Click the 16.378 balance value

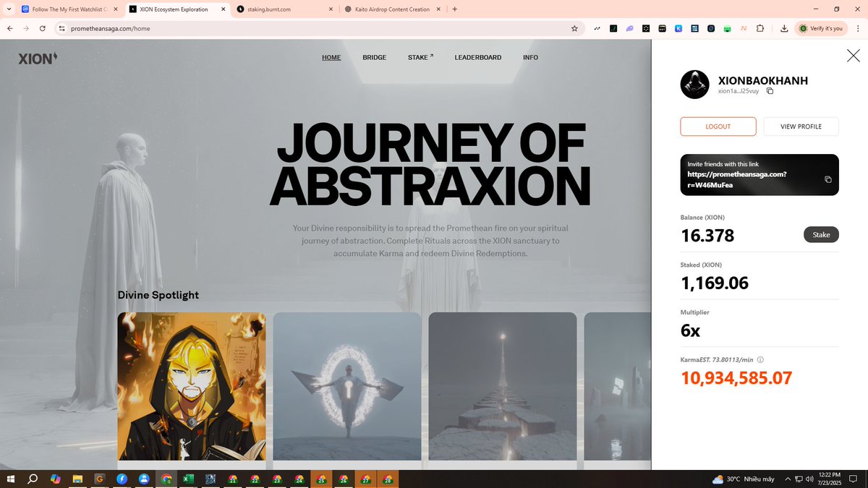tap(707, 236)
